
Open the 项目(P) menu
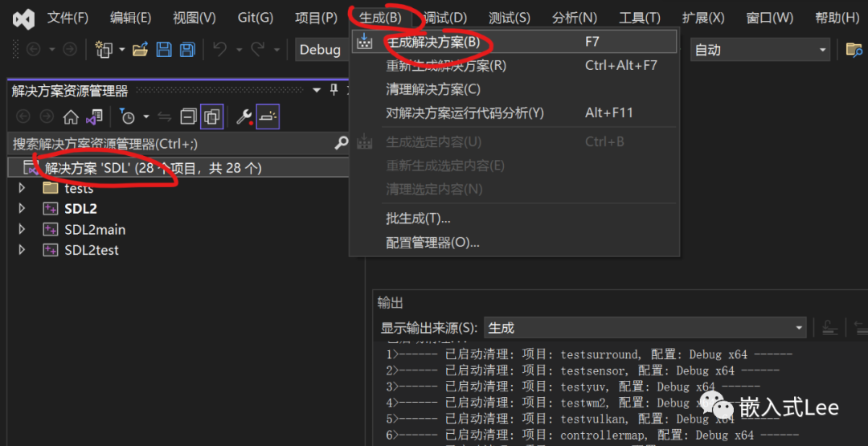316,18
